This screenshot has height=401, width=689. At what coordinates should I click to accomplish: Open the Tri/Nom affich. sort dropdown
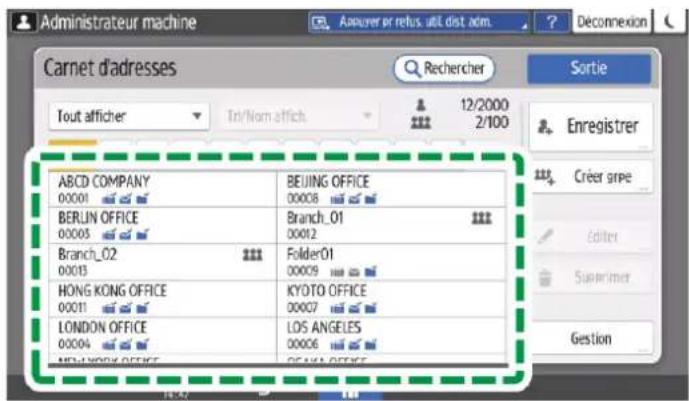point(300,116)
